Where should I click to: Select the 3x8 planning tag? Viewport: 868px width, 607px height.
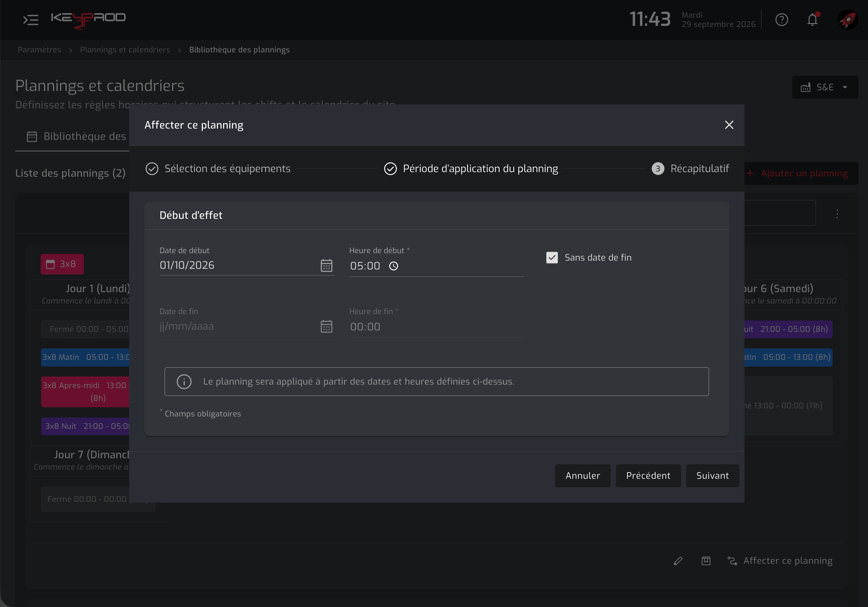[x=62, y=264]
